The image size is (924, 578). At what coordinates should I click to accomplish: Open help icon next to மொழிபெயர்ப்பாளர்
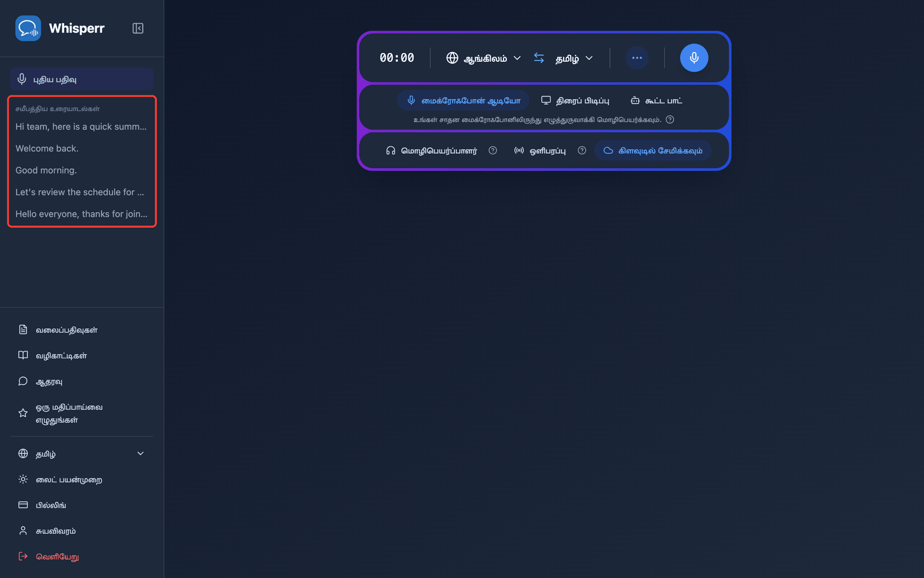(x=493, y=150)
